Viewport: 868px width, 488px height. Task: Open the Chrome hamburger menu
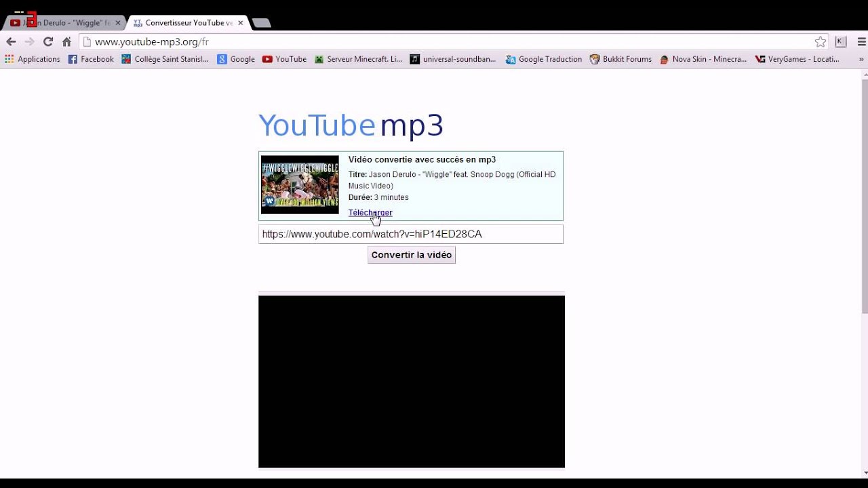(x=861, y=42)
